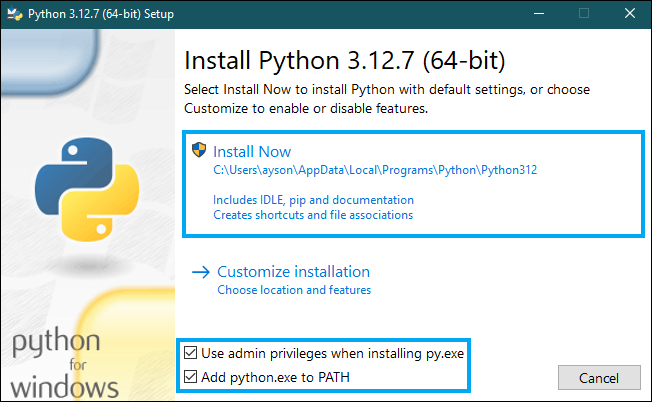652x402 pixels.
Task: Click 'Choose location and features' subtitle
Action: [294, 290]
